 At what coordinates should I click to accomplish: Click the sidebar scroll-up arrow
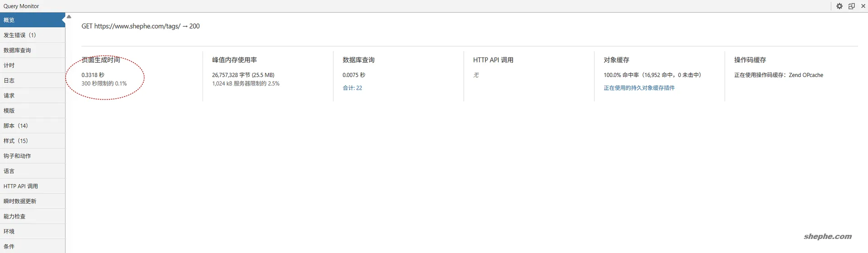click(69, 17)
